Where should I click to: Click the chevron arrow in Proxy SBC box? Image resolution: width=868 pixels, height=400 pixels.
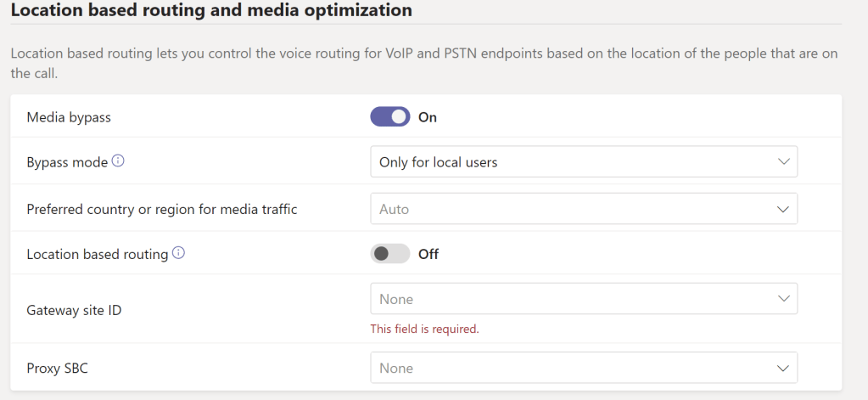(782, 368)
